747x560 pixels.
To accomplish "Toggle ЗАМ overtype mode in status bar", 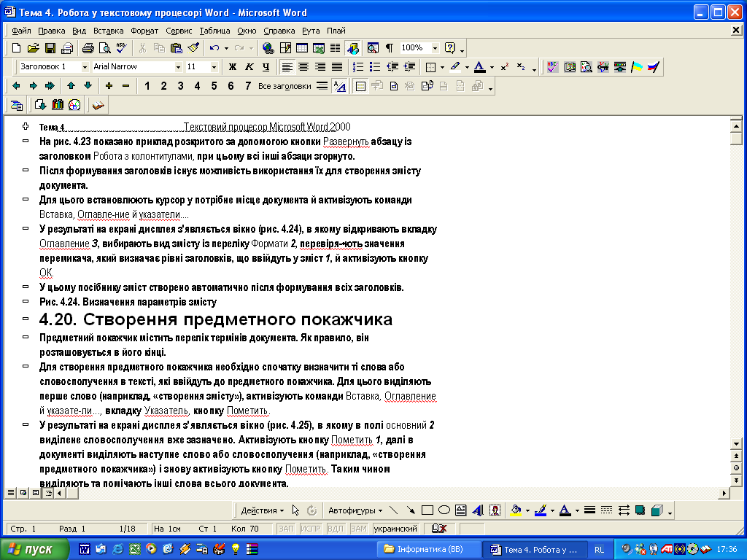I will (359, 529).
